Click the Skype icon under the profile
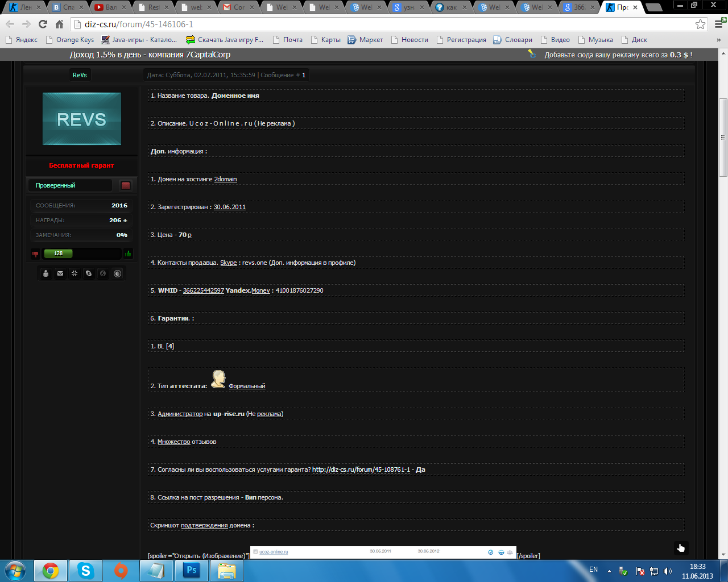 89,273
